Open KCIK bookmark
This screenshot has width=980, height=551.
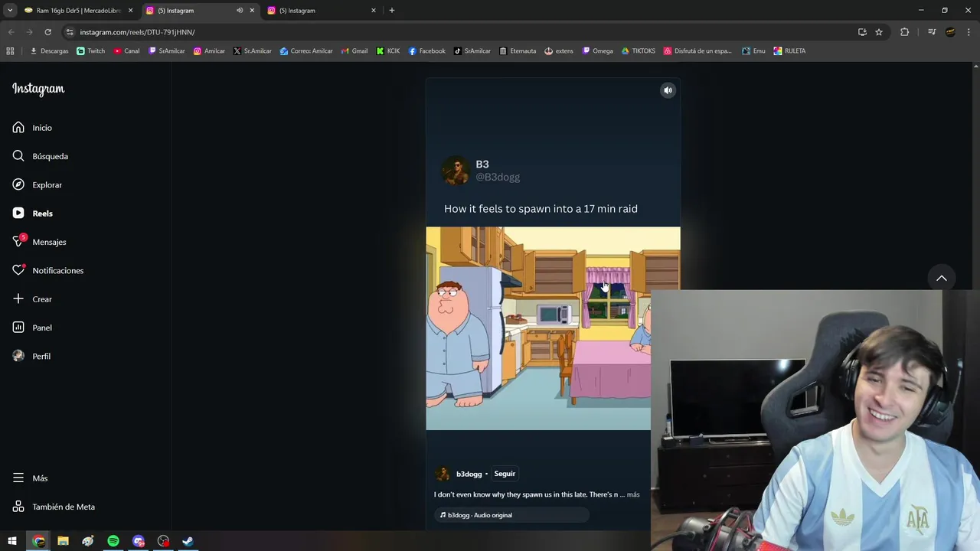pos(388,51)
